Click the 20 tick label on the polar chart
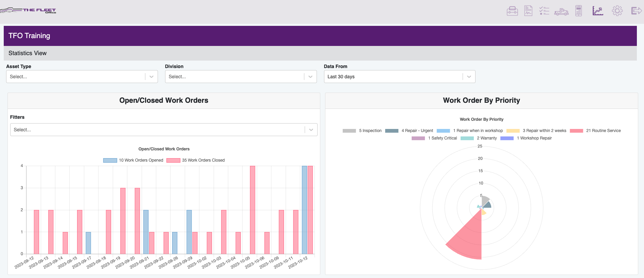The height and width of the screenshot is (278, 644). [480, 159]
